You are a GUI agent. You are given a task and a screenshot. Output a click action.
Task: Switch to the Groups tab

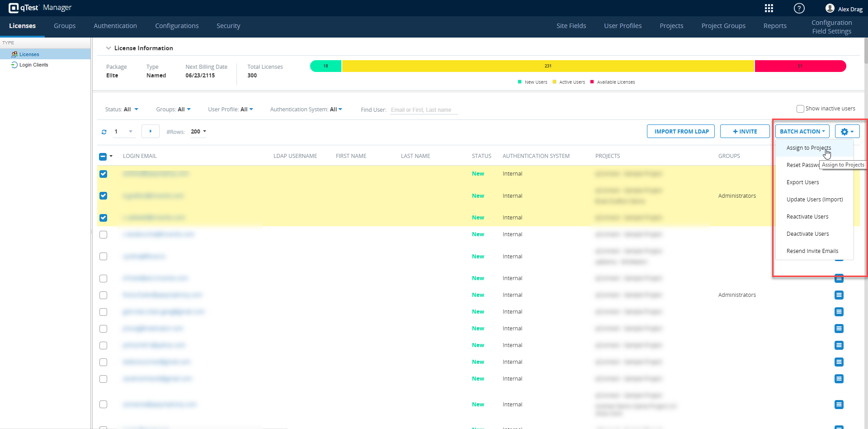pos(65,26)
